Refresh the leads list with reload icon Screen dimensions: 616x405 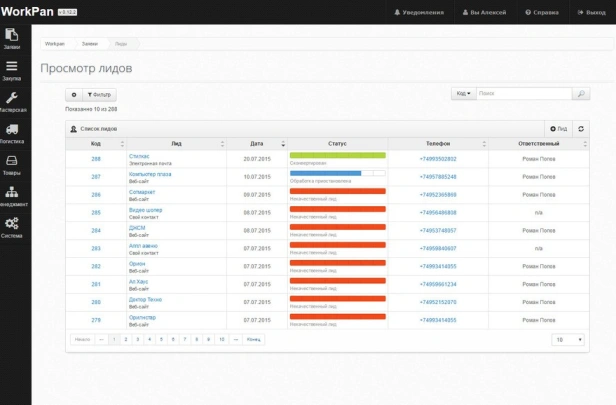(582, 129)
